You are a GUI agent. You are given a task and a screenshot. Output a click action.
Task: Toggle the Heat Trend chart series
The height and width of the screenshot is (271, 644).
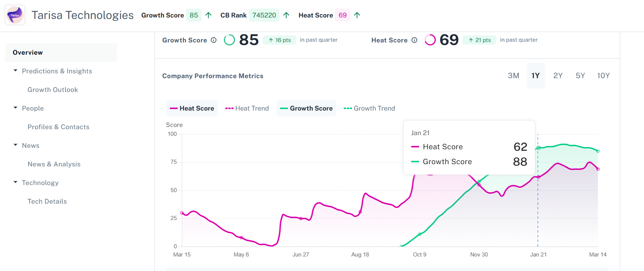click(247, 108)
